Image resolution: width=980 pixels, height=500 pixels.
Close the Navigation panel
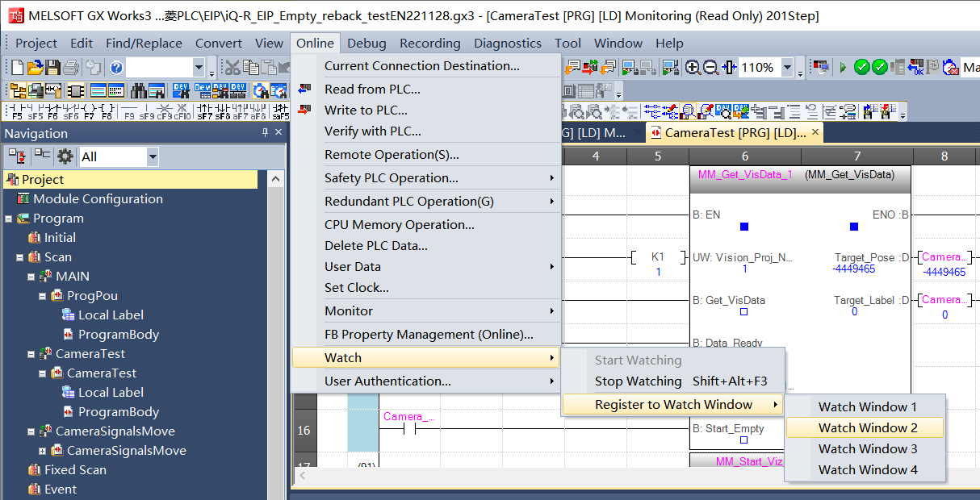coord(279,133)
